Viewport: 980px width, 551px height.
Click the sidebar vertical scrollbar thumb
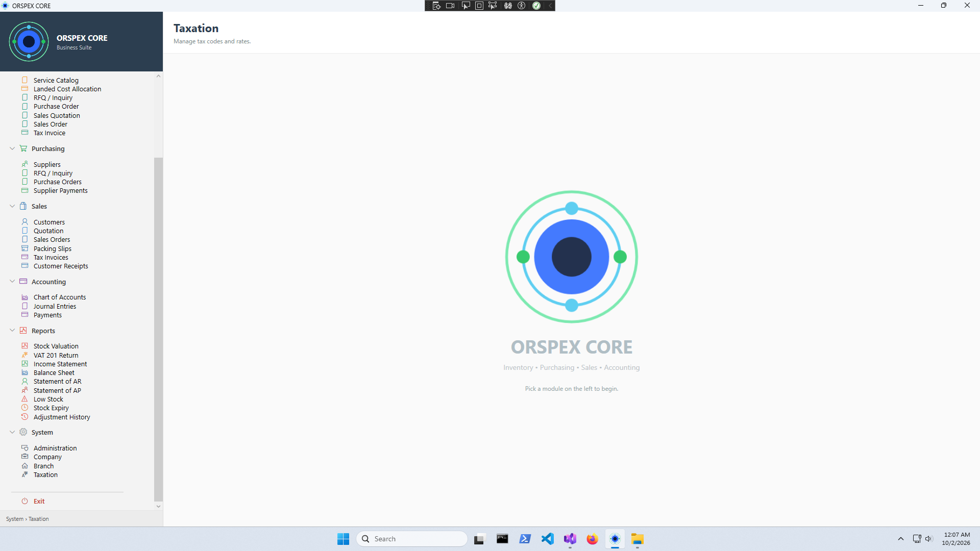[158, 329]
